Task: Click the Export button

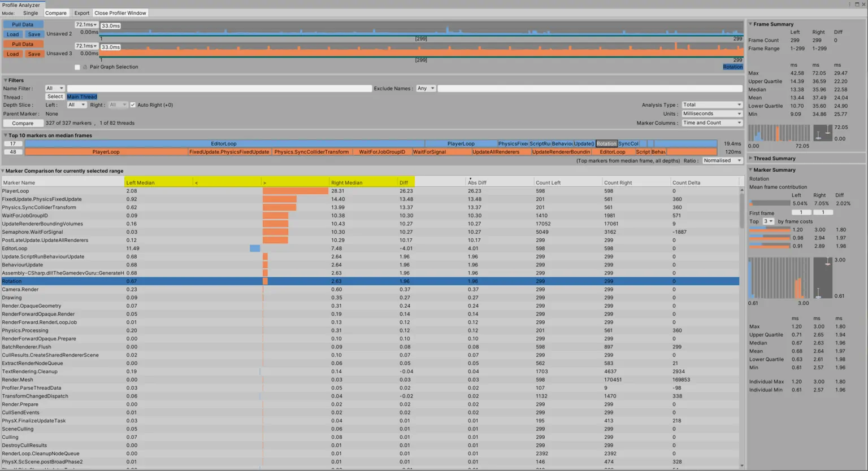Action: [x=81, y=13]
